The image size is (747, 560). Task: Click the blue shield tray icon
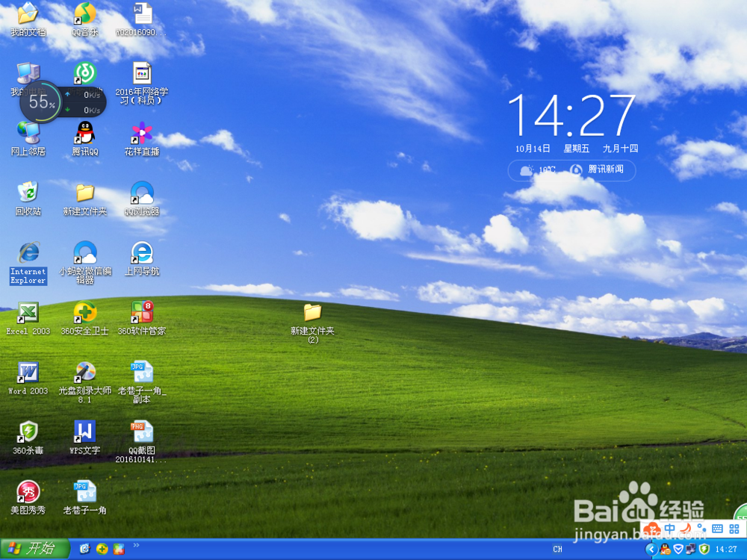tap(678, 550)
